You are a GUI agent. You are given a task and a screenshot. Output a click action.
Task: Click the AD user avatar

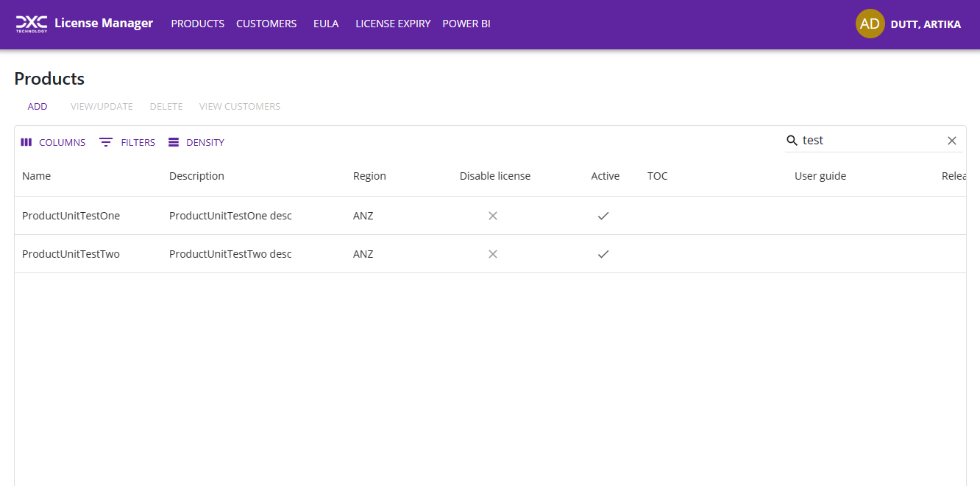click(x=870, y=24)
